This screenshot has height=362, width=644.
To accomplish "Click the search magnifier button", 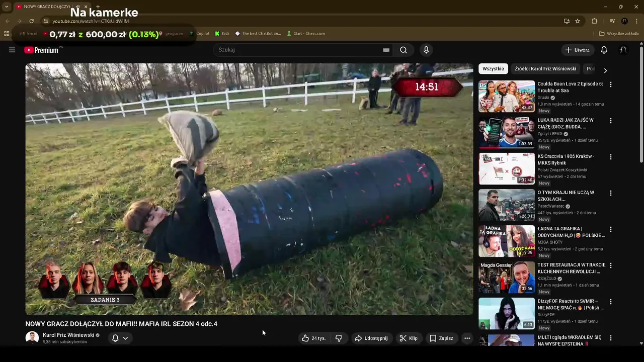I will click(404, 50).
